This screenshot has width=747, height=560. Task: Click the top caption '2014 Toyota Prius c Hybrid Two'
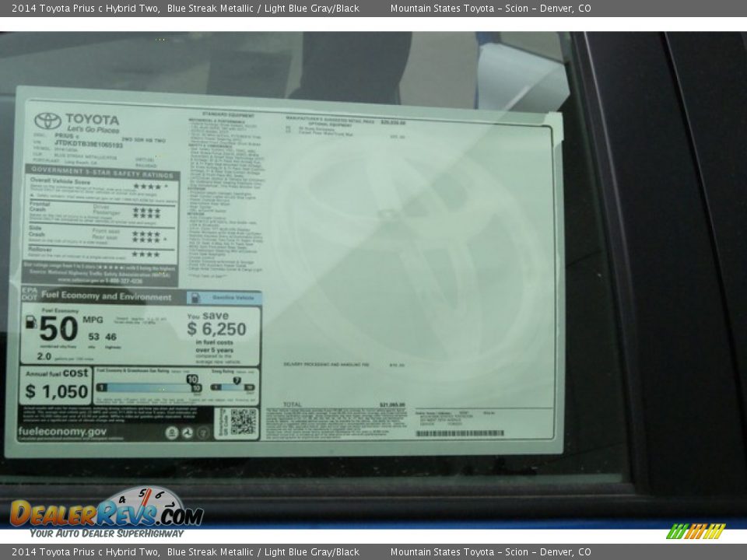point(83,9)
